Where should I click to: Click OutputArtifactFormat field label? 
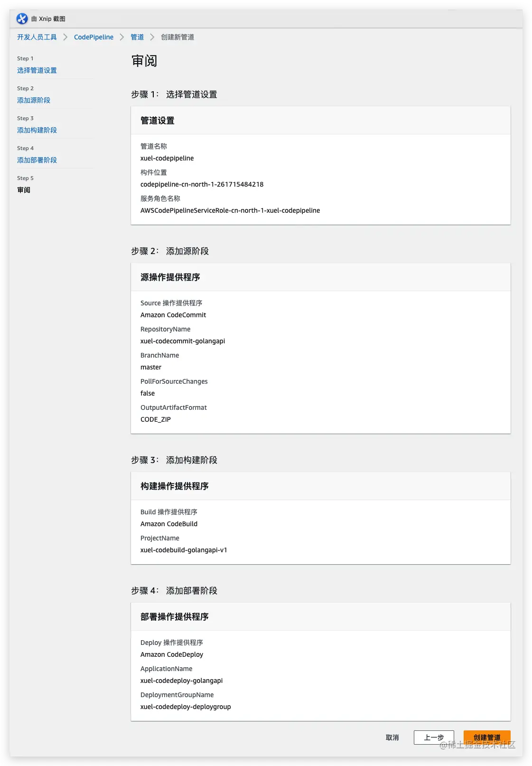(x=174, y=407)
